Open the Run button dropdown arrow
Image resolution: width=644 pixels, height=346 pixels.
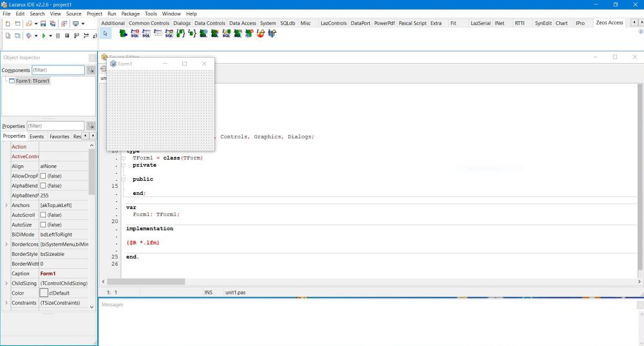pos(50,35)
